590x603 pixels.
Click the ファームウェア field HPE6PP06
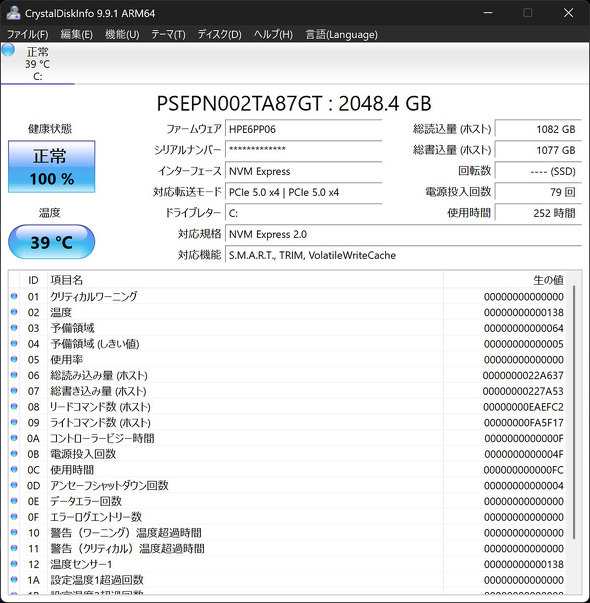(x=303, y=129)
